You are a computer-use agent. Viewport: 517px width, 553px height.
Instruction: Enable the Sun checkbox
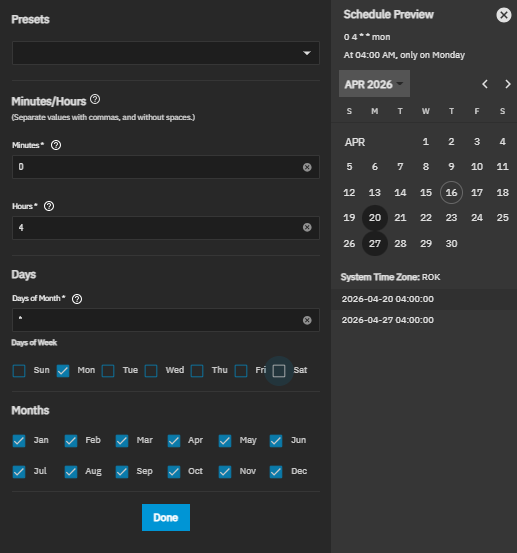coord(19,371)
